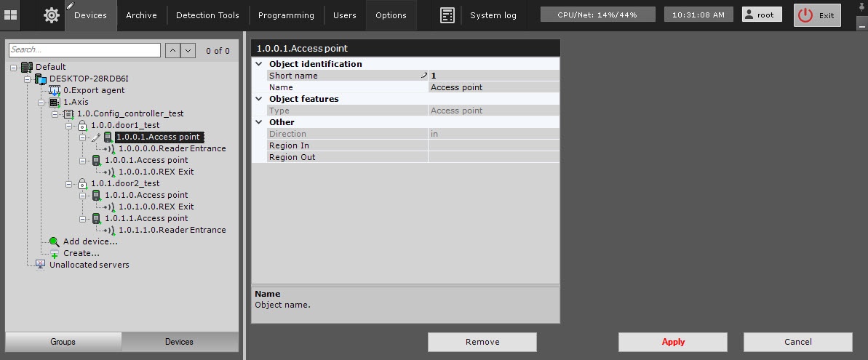
Task: Switch to the Detection Tools tab
Action: point(207,15)
